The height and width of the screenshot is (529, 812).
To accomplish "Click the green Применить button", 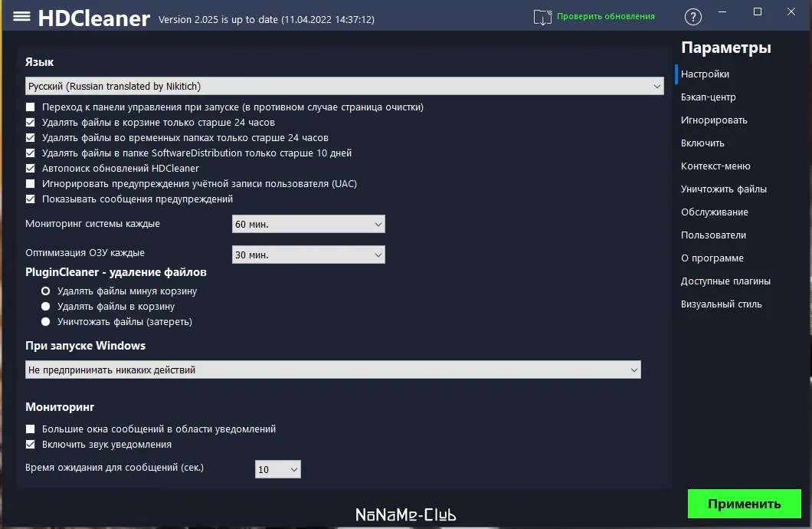I will [x=744, y=504].
